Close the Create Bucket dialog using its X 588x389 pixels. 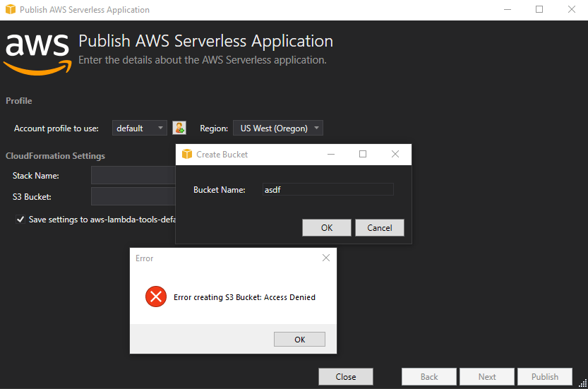pos(395,154)
